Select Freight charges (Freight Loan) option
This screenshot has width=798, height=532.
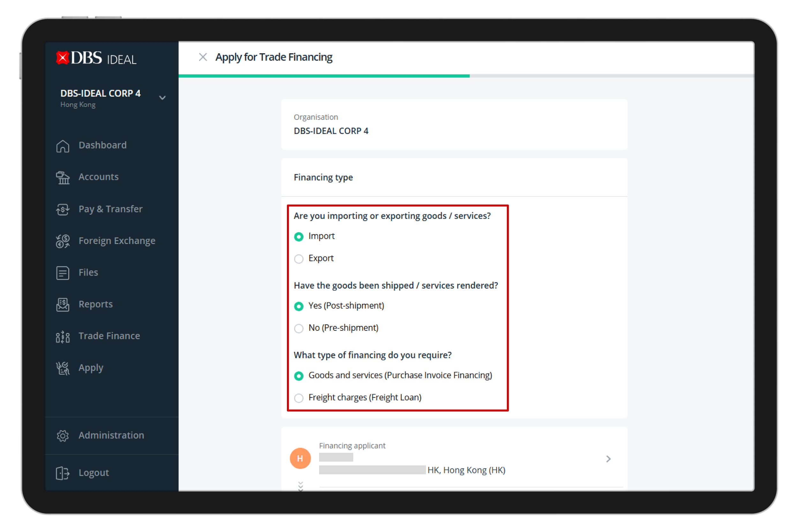(299, 398)
